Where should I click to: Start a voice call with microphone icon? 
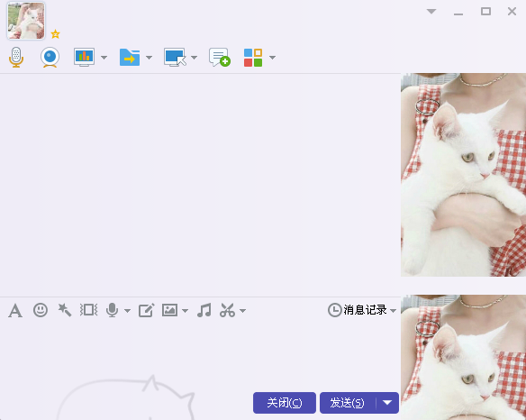16,57
